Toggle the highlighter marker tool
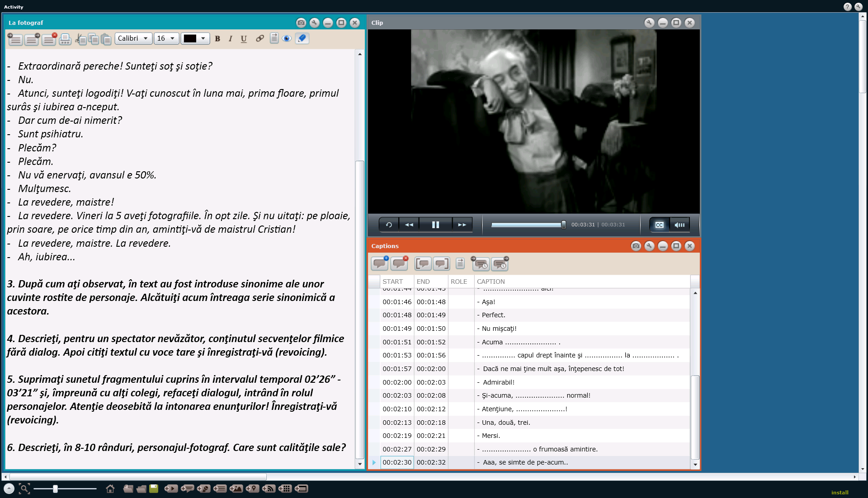 coord(302,38)
